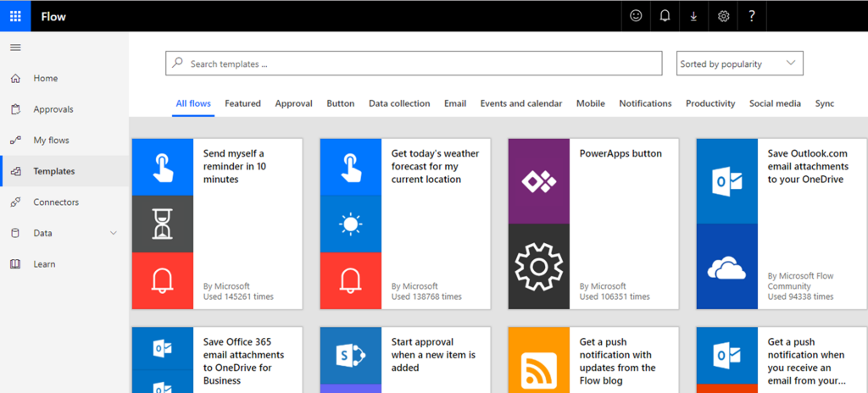
Task: Click the smiley feedback icon
Action: 636,16
